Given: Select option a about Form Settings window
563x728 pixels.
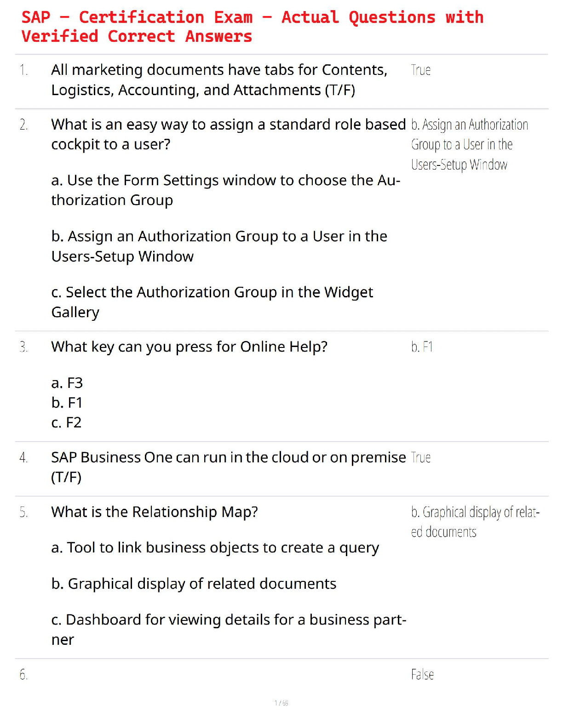Looking at the screenshot, I should click(x=225, y=190).
